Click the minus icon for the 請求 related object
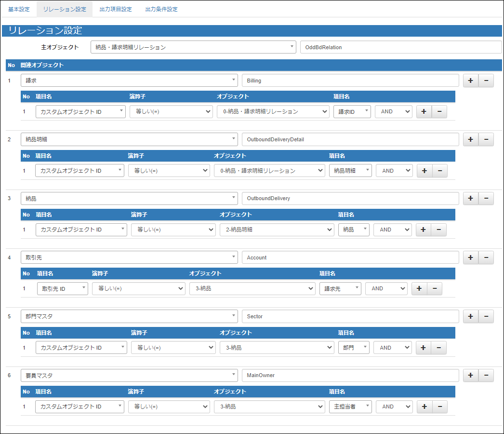504x434 pixels. coord(486,81)
